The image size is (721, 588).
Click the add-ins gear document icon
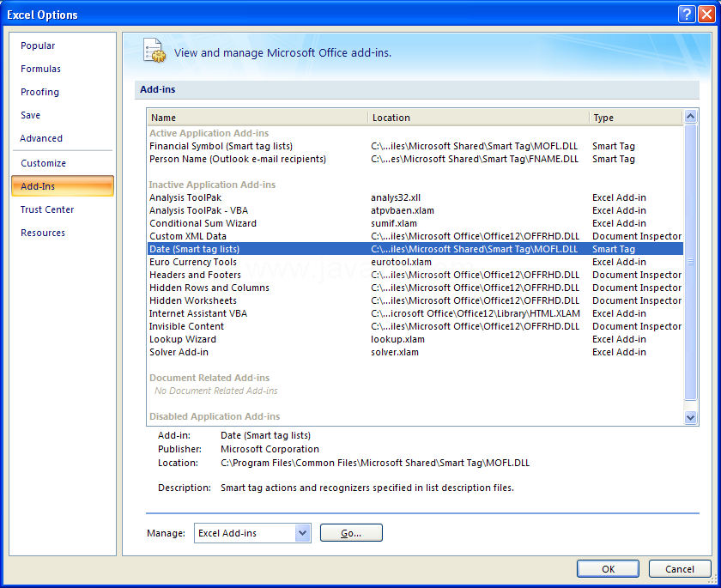point(154,50)
